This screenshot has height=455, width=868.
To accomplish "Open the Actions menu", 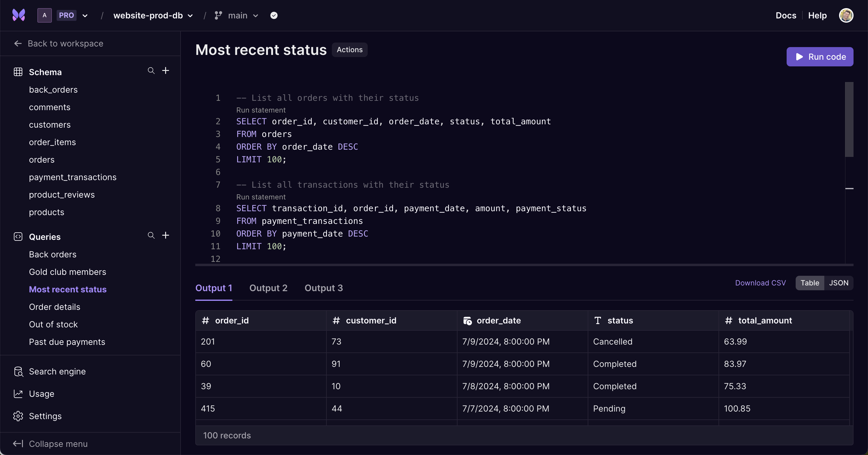I will tap(350, 49).
